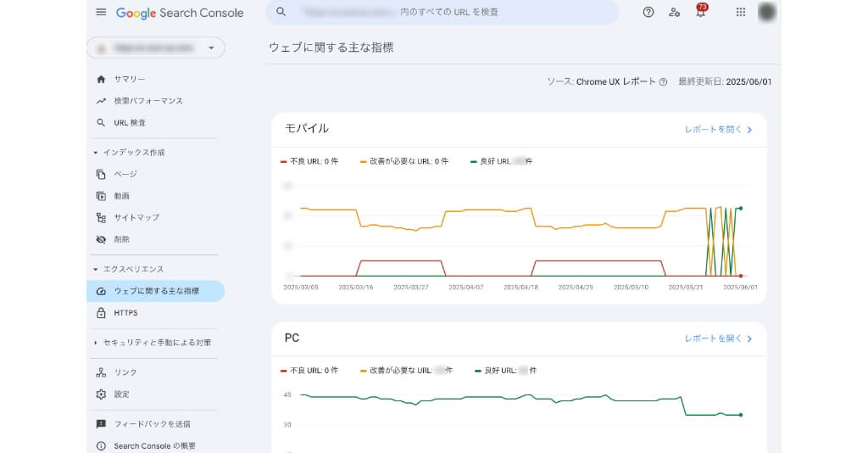
Task: Open notifications bell with 73 badge
Action: click(701, 11)
